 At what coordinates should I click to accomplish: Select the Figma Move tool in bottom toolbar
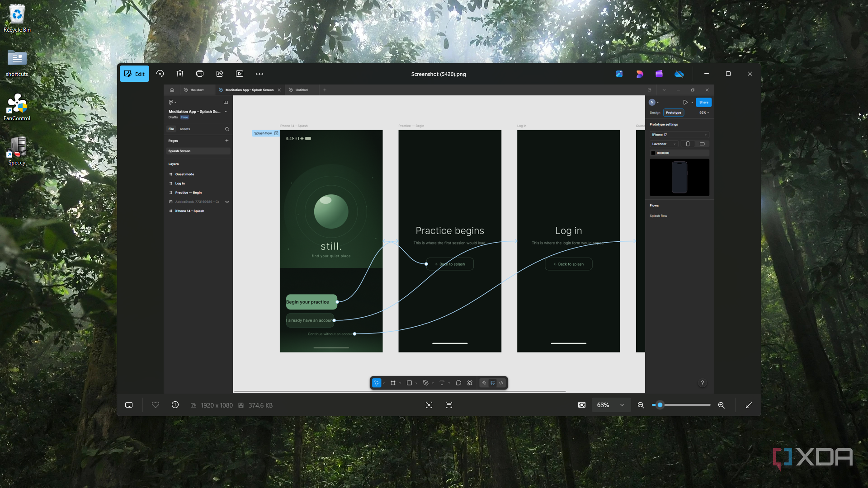tap(377, 383)
